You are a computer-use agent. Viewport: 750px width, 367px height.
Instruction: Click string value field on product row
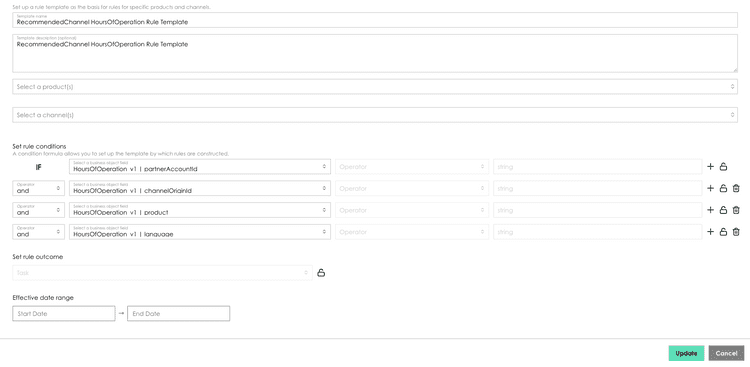(598, 210)
